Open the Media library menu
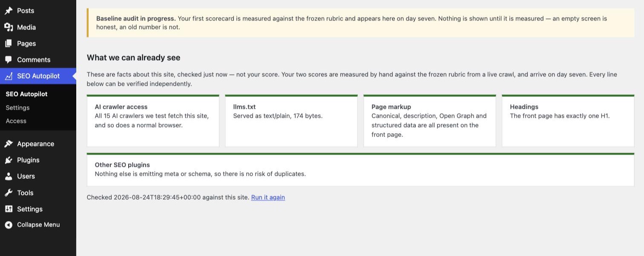 pyautogui.click(x=38, y=27)
